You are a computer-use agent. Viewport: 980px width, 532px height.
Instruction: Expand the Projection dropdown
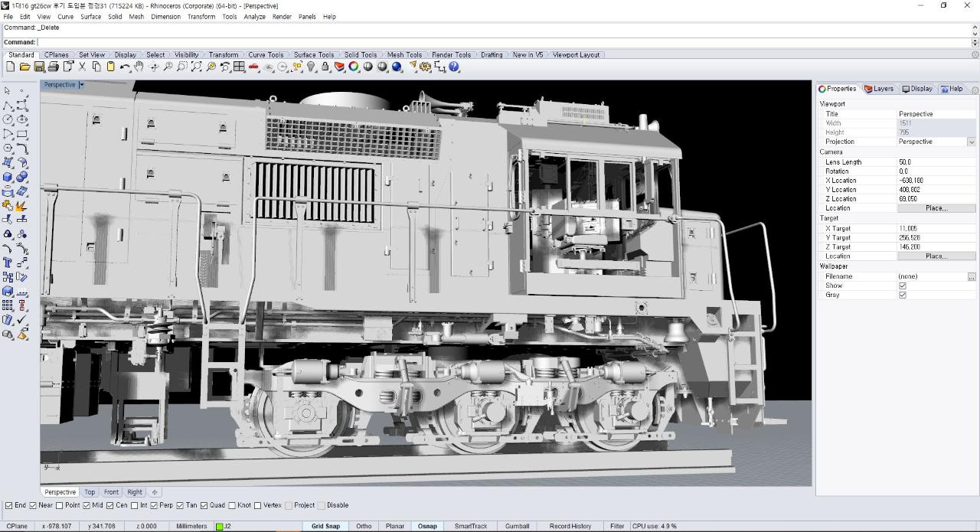971,142
